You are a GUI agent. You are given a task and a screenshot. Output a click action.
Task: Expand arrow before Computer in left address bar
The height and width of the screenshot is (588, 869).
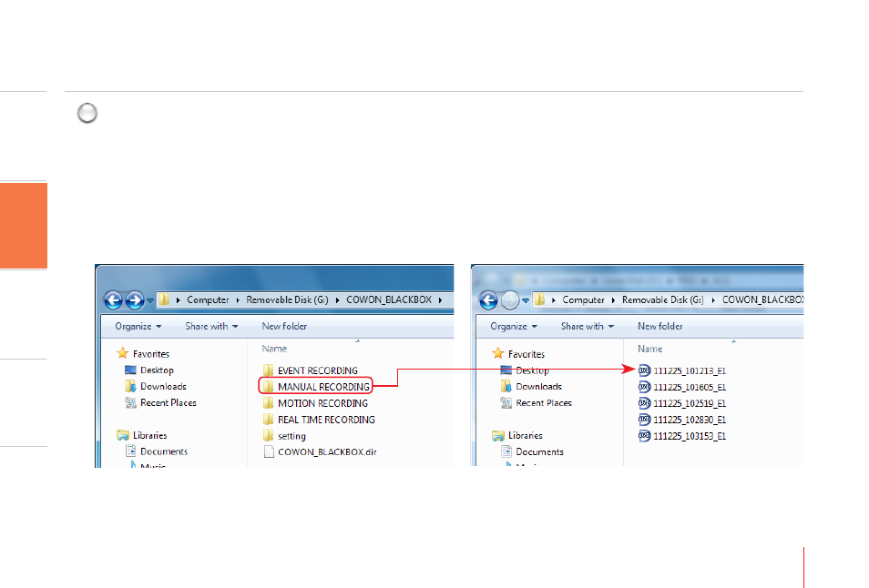pos(178,300)
